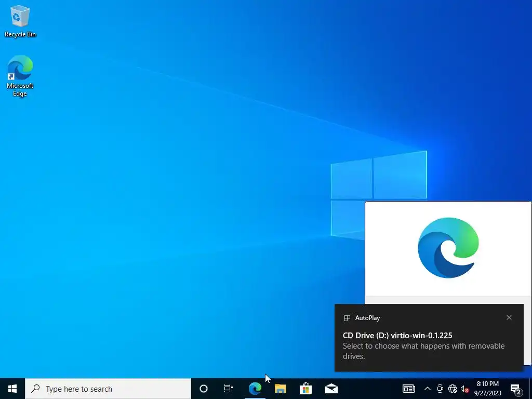Show hidden system tray icons

click(x=428, y=389)
